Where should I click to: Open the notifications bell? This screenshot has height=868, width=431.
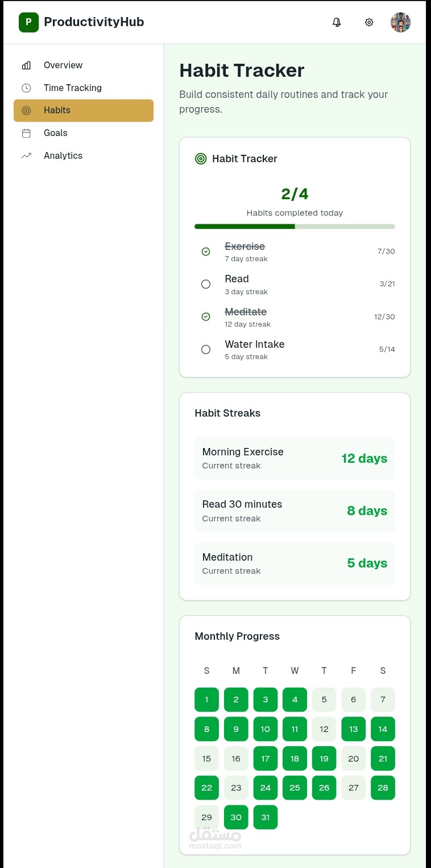click(x=337, y=22)
